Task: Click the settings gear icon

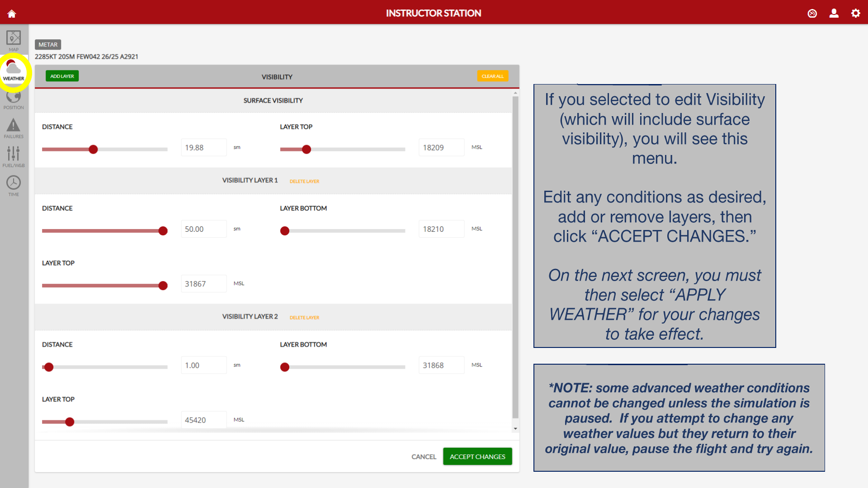Action: pos(855,14)
